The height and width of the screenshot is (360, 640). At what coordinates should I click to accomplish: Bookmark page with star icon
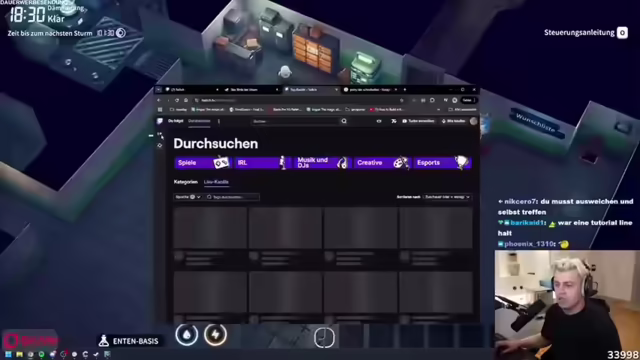point(402,100)
